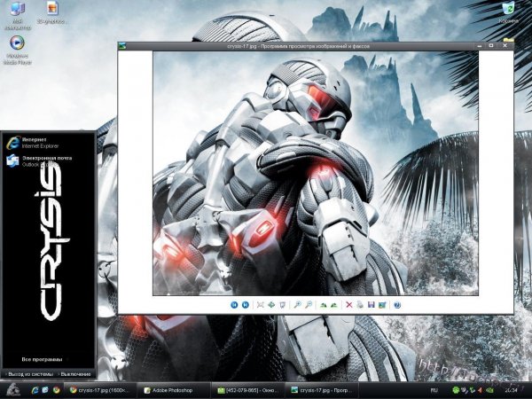
Task: Switch to crysis-17.jpg viewer taskbar button
Action: (322, 390)
